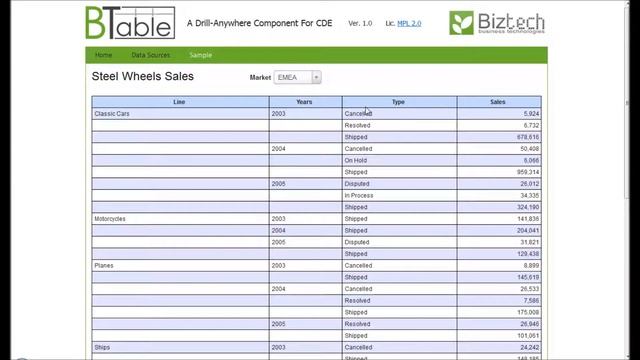
Task: Click year 2003 in Ships row
Action: pos(305,348)
